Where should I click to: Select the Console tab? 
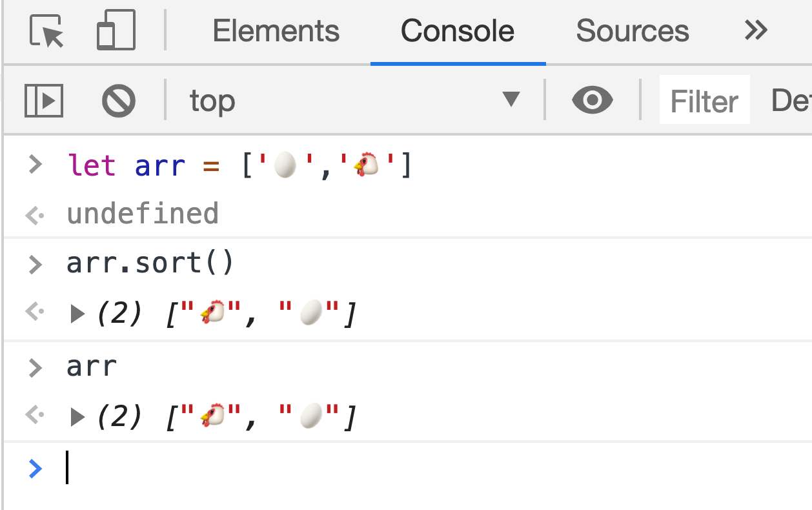click(458, 31)
